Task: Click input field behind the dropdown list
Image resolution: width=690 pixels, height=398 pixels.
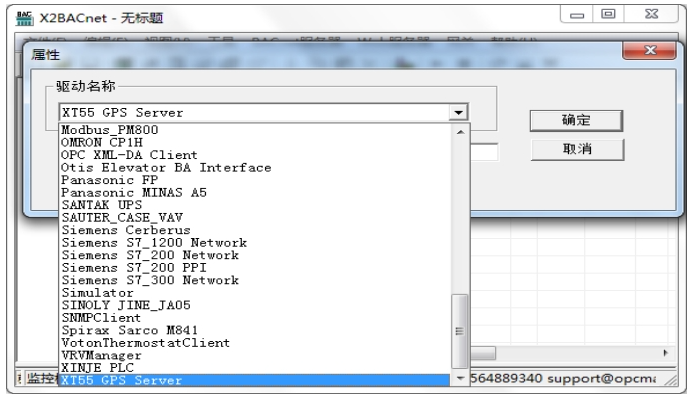Action: click(484, 152)
